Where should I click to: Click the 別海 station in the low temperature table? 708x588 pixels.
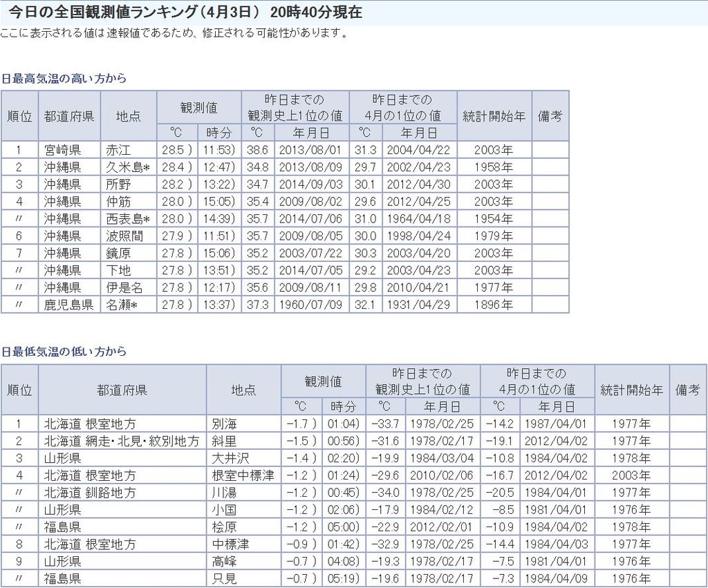[x=225, y=424]
